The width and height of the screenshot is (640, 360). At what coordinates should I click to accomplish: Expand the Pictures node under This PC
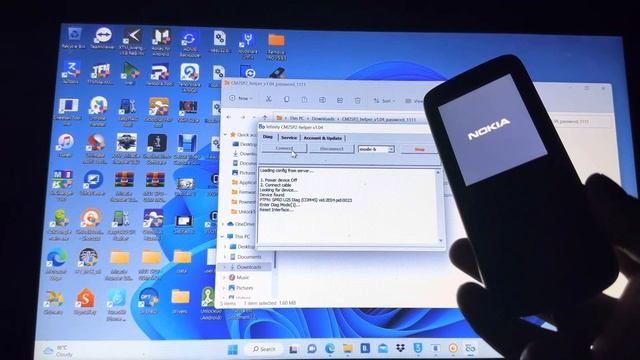(x=224, y=287)
